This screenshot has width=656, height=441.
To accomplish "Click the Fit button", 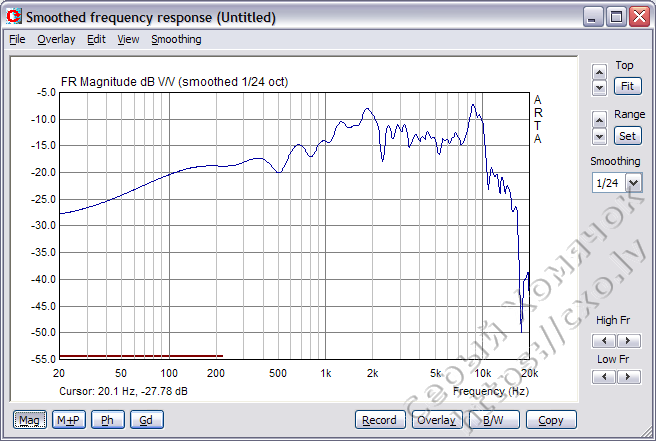I will click(628, 86).
